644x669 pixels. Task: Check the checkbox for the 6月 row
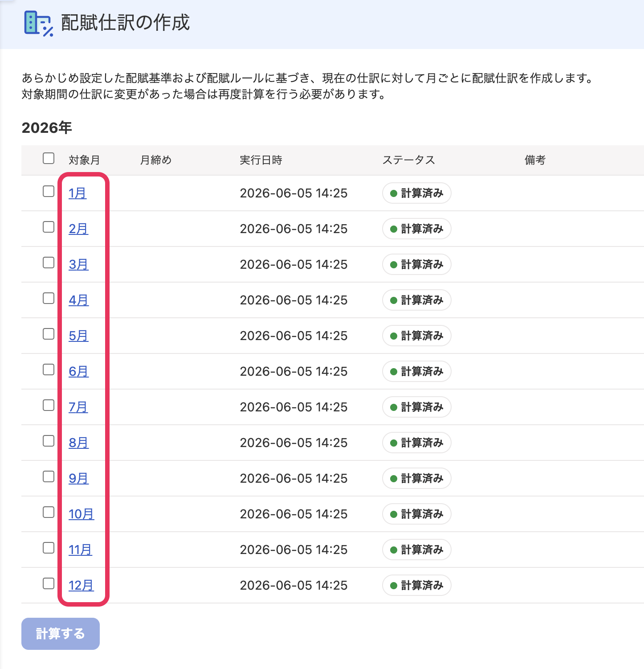[49, 369]
